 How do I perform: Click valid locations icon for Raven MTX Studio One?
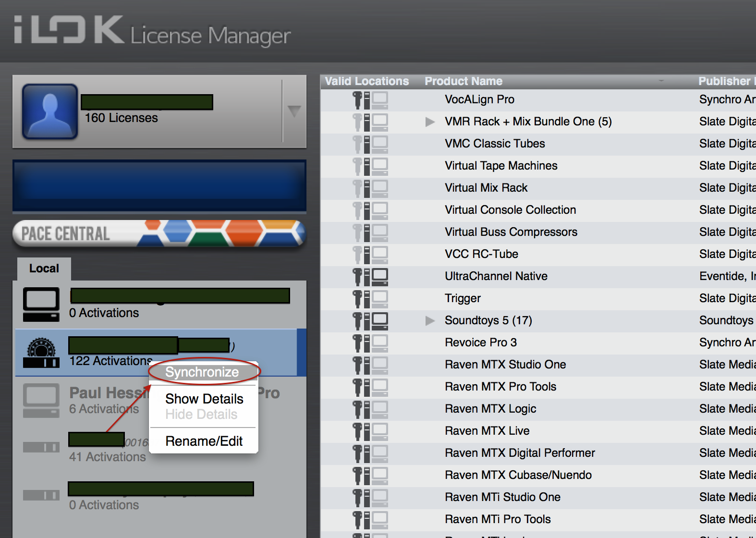[370, 365]
